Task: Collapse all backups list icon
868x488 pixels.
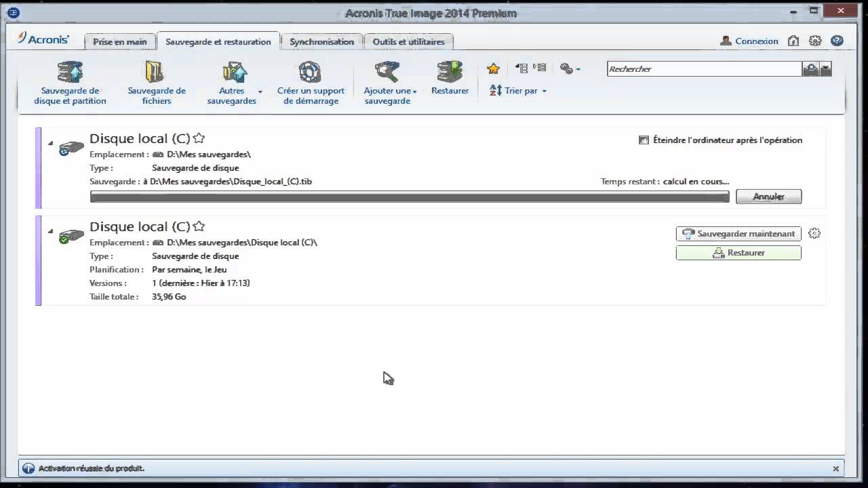Action: [521, 68]
